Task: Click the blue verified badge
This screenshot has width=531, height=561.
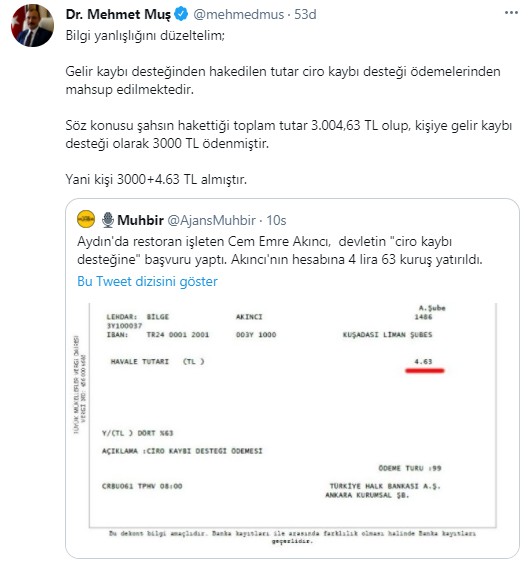Action: [181, 14]
